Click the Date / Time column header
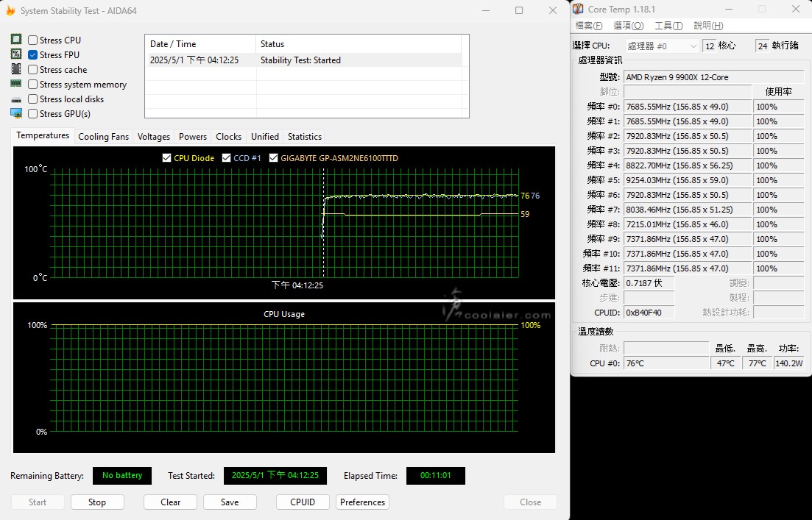Screen dimensions: 812x520 tap(200, 44)
